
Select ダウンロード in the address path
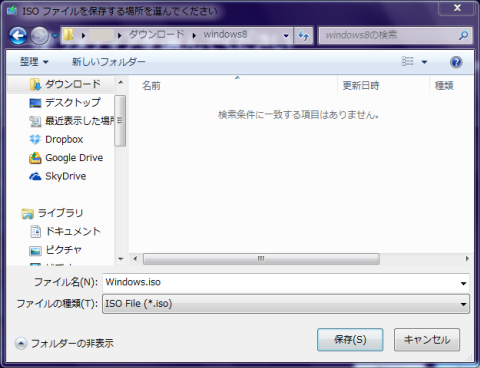pyautogui.click(x=156, y=34)
